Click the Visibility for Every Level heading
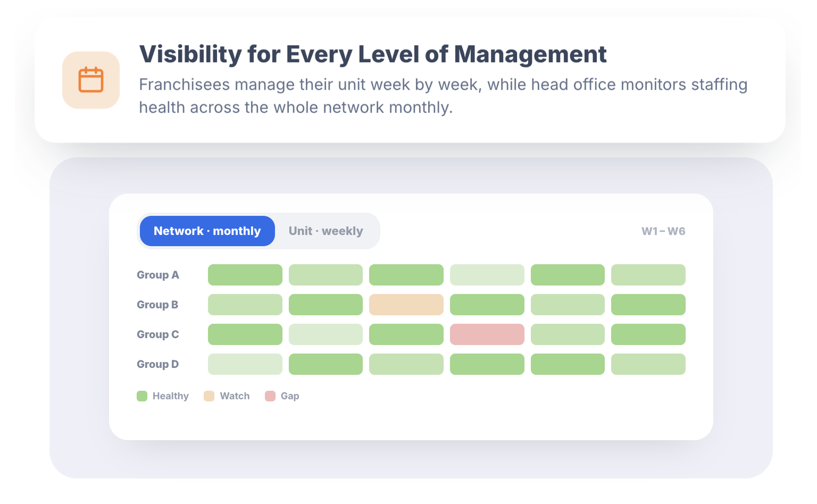The width and height of the screenshot is (817, 504). pyautogui.click(x=373, y=54)
